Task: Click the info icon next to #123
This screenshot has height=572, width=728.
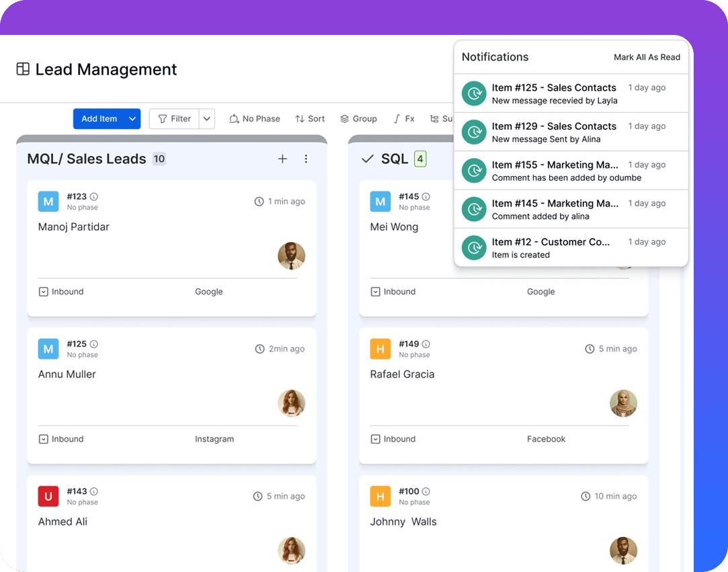Action: (x=94, y=196)
